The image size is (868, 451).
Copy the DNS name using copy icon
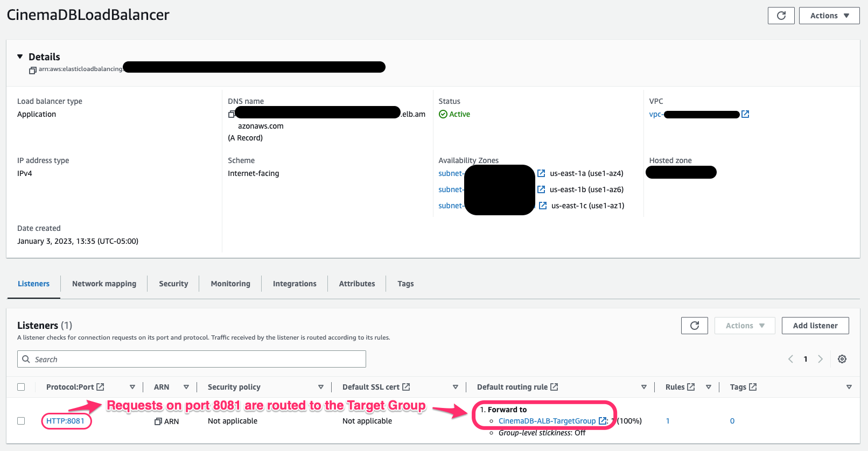click(x=232, y=114)
